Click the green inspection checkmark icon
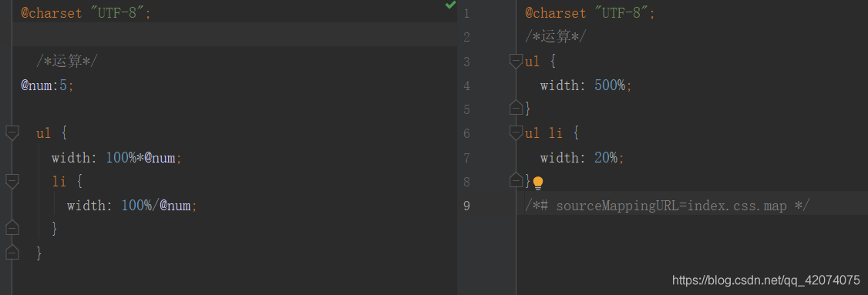This screenshot has width=868, height=295. (x=451, y=5)
